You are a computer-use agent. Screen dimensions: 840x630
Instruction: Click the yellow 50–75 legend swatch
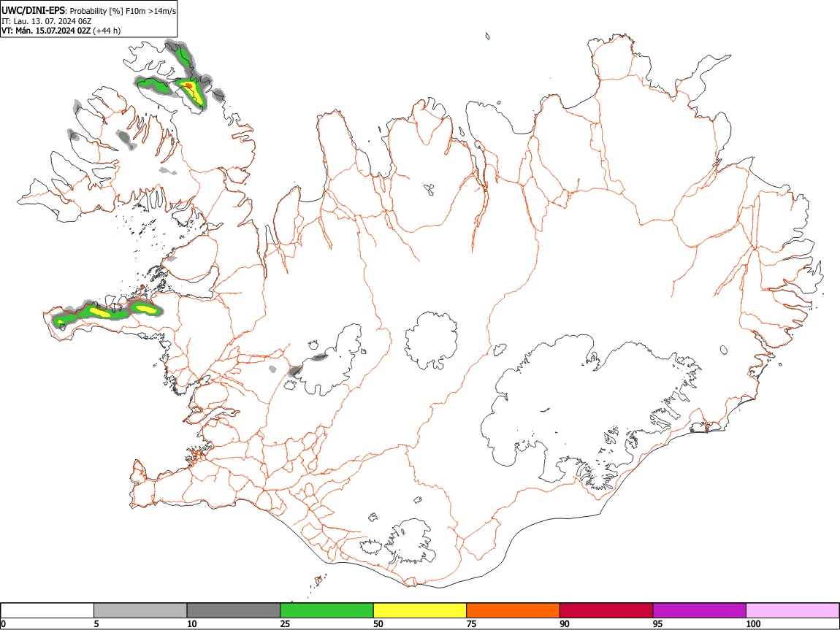click(420, 611)
